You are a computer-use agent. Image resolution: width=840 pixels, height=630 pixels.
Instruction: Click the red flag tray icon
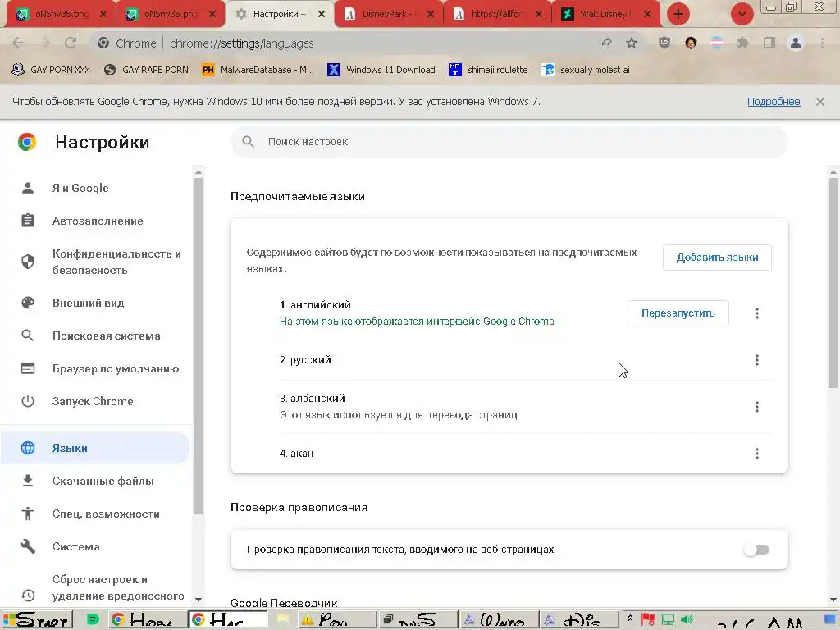click(648, 620)
